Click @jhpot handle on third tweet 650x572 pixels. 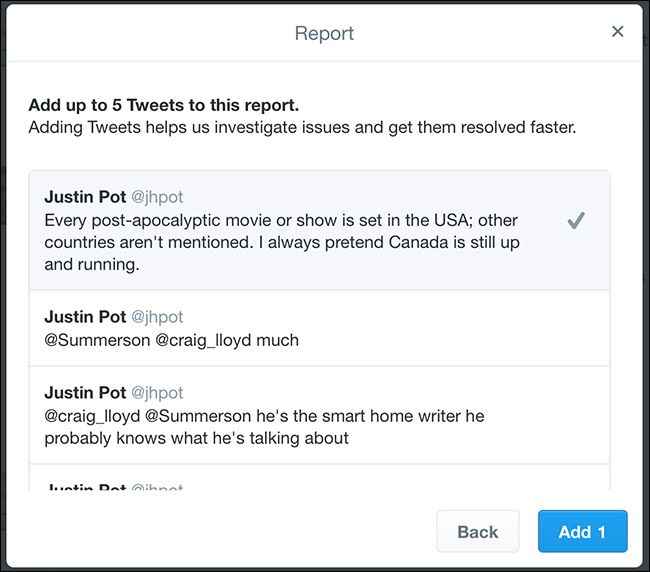157,392
